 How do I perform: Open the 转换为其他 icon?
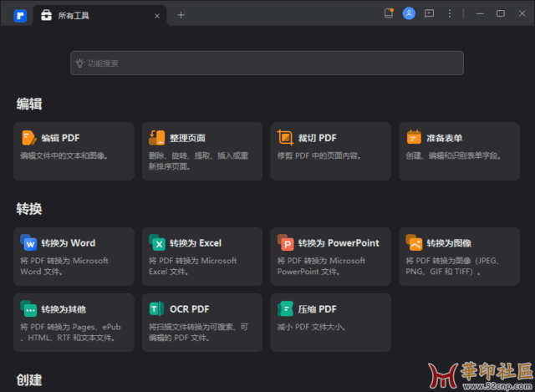28,308
